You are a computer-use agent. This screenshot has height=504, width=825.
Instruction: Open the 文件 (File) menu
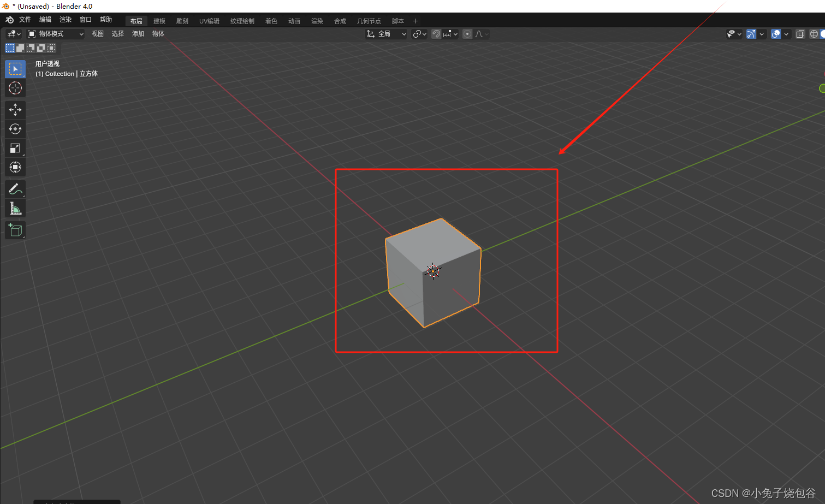tap(25, 20)
